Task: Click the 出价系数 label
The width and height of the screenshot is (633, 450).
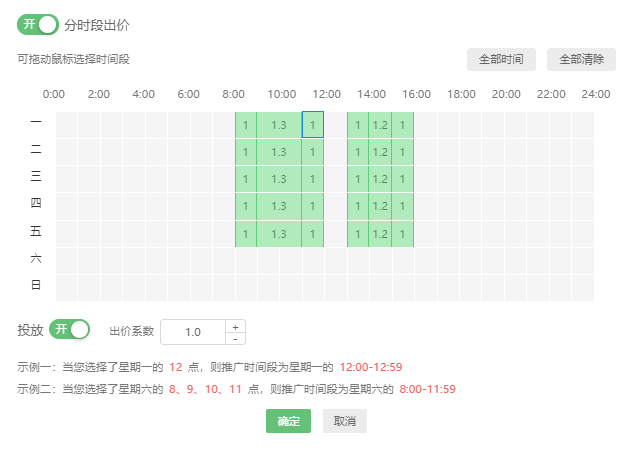Action: [132, 331]
